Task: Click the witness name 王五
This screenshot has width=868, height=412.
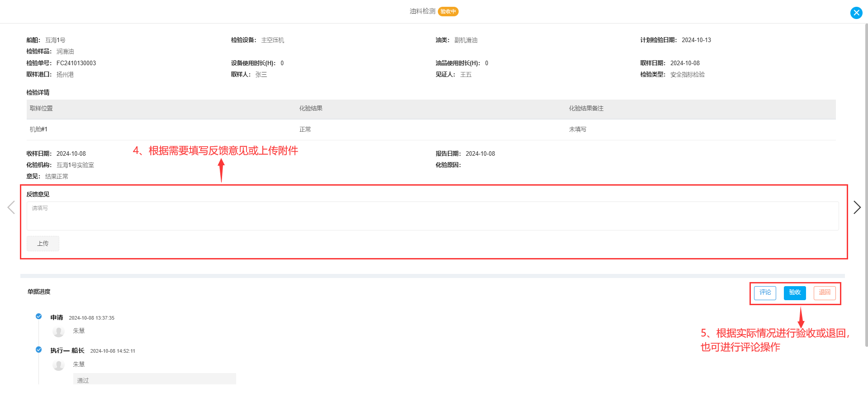Action: [466, 75]
